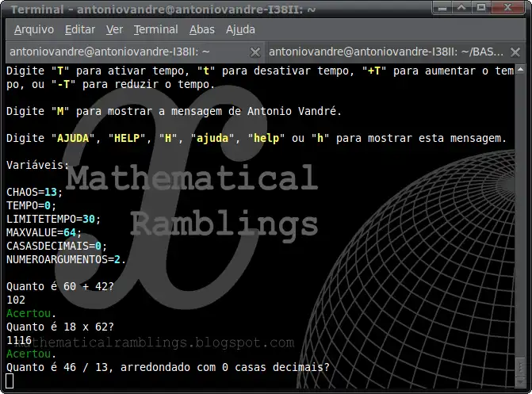The width and height of the screenshot is (532, 394).
Task: Click the 'LIMITETEMPO=30;' line
Action: click(x=54, y=220)
